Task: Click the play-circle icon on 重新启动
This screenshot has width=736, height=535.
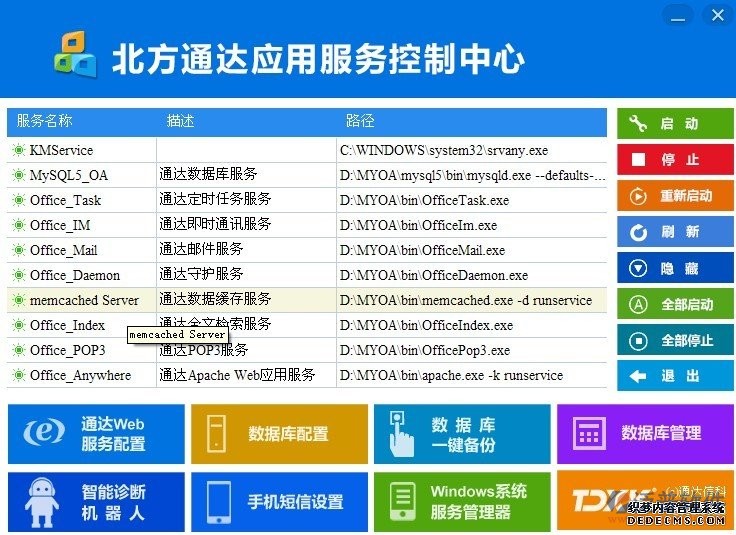Action: (x=638, y=196)
